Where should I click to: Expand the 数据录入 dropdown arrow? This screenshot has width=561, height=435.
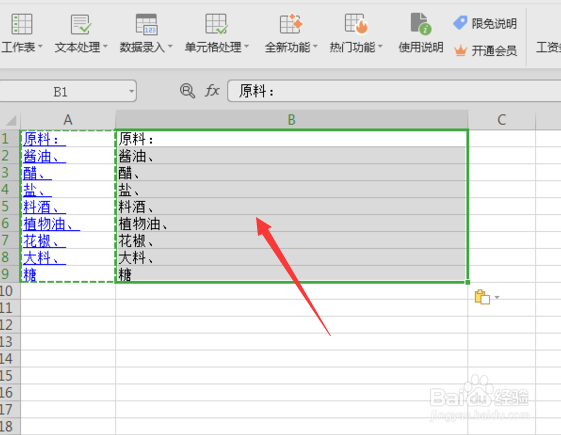point(170,47)
